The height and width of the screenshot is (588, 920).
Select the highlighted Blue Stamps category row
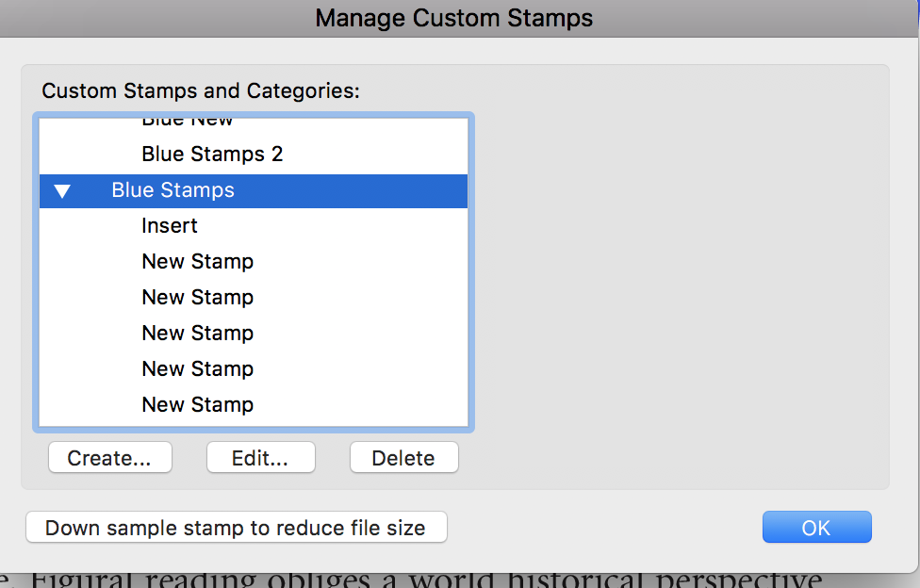tap(173, 190)
